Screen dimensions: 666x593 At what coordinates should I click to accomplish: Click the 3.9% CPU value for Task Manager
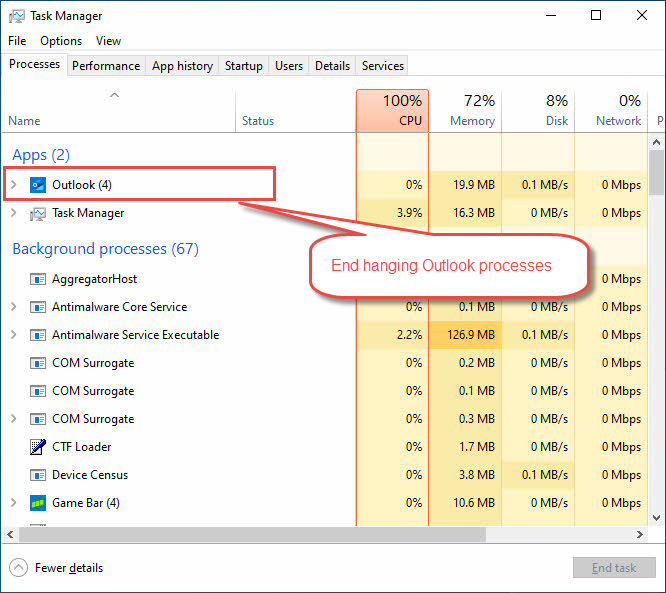409,213
